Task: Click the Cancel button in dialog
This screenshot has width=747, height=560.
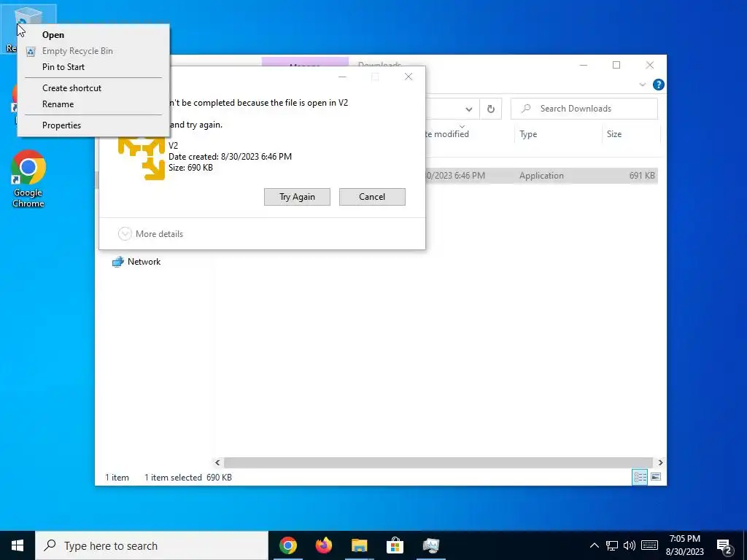Action: [x=372, y=197]
